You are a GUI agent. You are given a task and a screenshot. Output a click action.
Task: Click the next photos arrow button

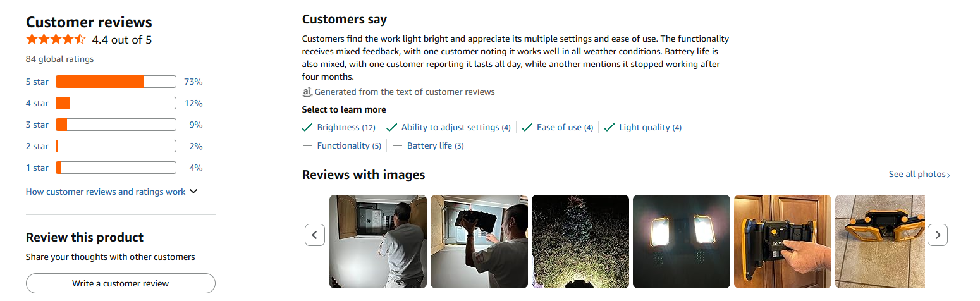[x=938, y=235]
